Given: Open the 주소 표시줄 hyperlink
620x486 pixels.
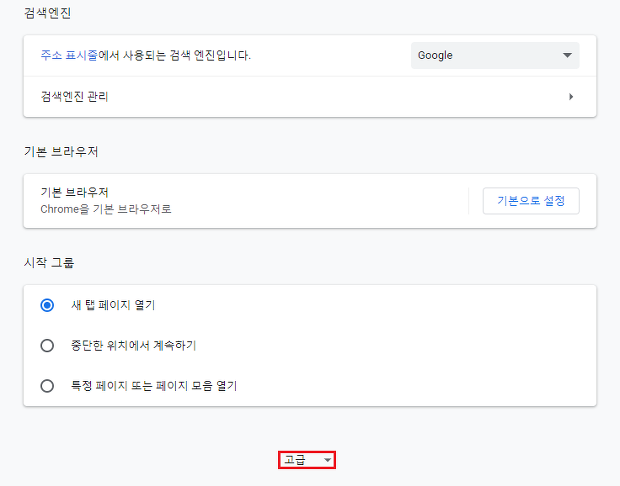Looking at the screenshot, I should 69,55.
